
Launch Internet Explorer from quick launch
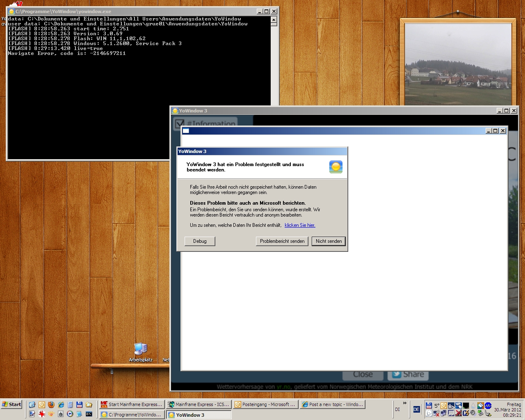[x=61, y=405]
